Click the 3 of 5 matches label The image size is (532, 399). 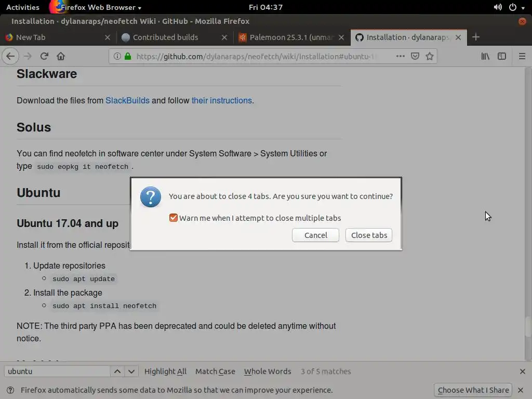click(x=326, y=371)
